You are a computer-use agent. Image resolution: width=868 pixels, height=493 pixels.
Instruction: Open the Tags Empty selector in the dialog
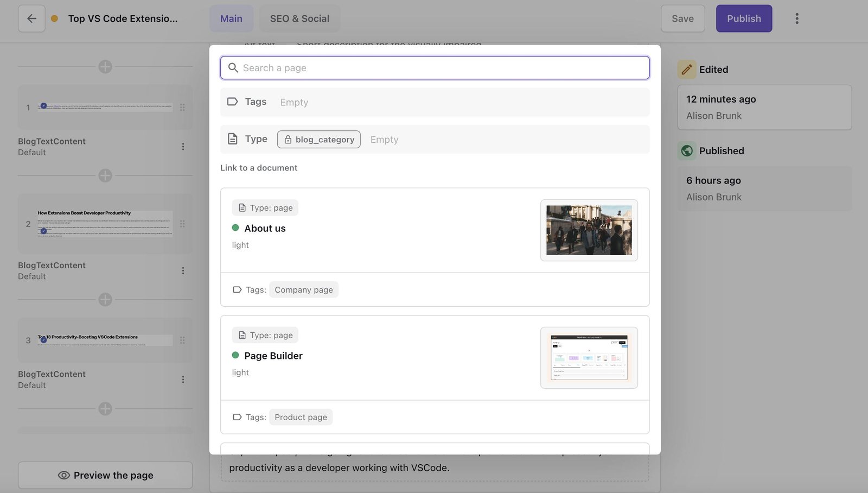coord(294,102)
